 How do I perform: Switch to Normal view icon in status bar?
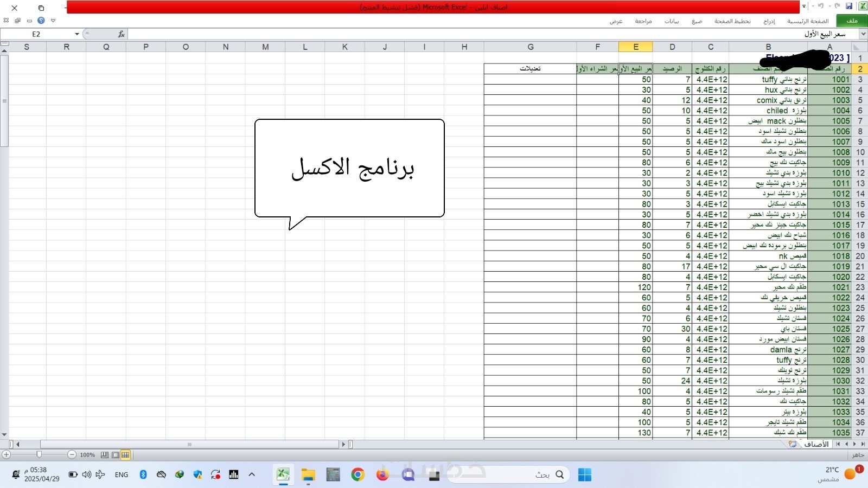click(x=125, y=455)
